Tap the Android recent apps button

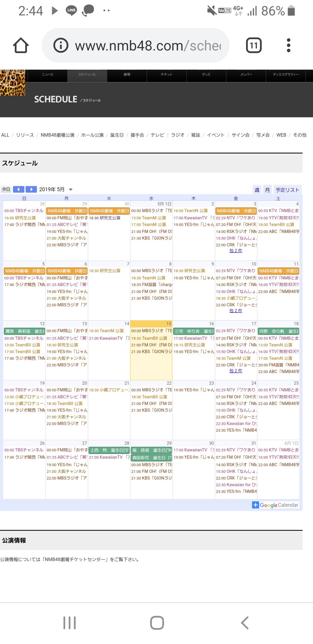(70, 623)
